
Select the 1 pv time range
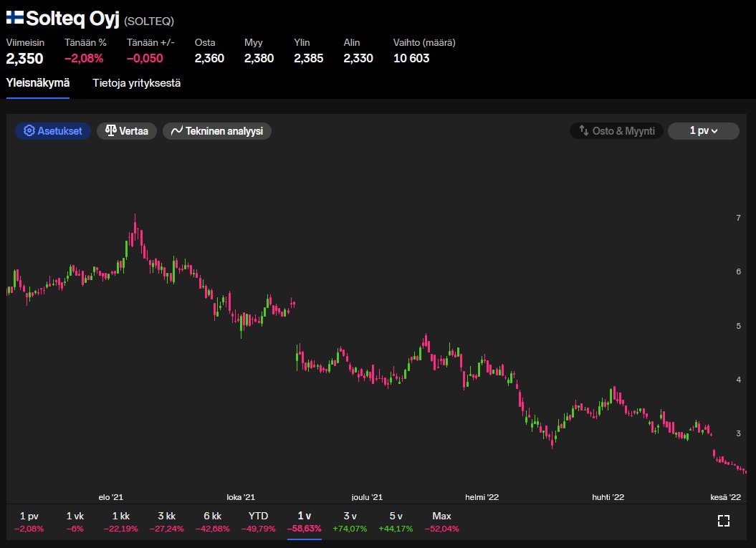(x=29, y=522)
